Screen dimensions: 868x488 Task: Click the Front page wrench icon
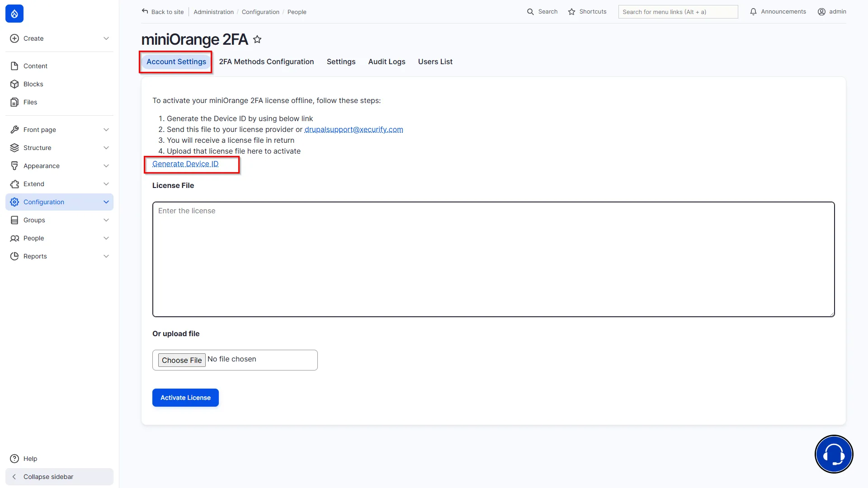coord(14,130)
